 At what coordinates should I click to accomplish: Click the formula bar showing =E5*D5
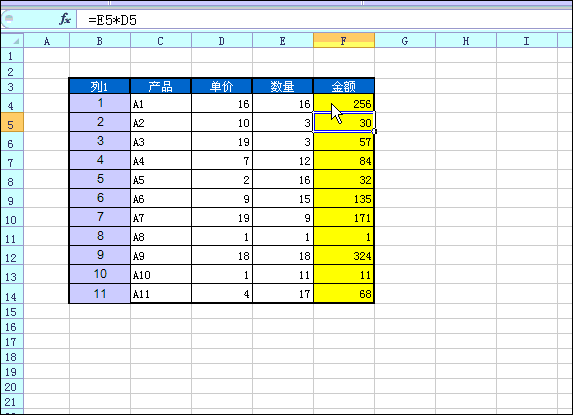pos(325,19)
